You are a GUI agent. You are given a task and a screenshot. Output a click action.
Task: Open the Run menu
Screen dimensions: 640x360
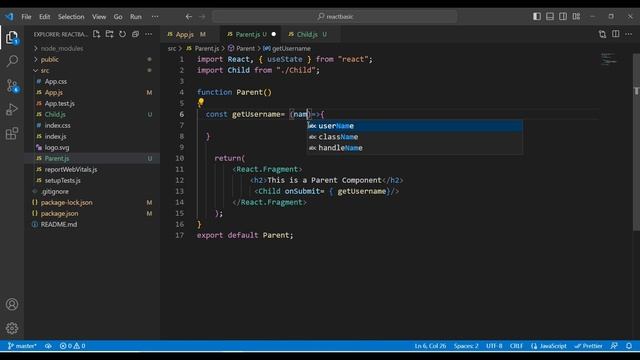click(x=136, y=17)
